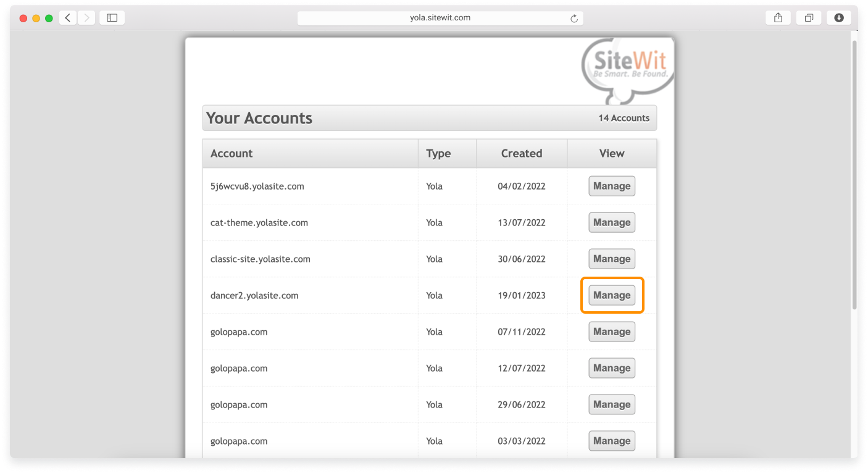This screenshot has height=473, width=868.
Task: Click the address bar URL field
Action: click(440, 17)
